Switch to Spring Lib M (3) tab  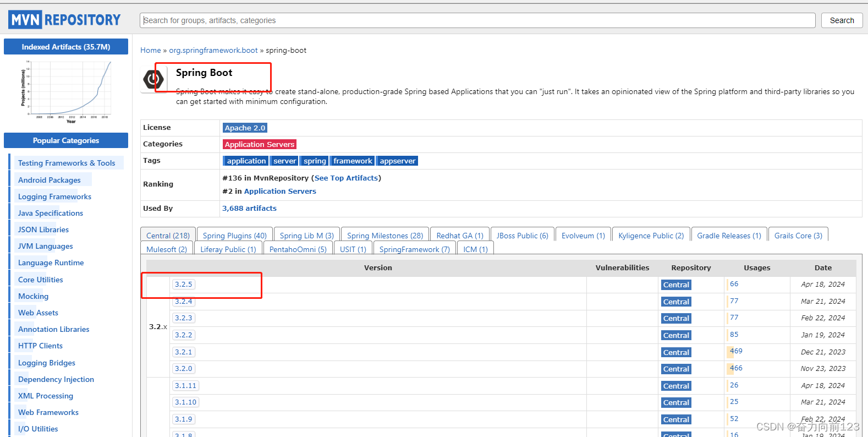[x=307, y=235]
